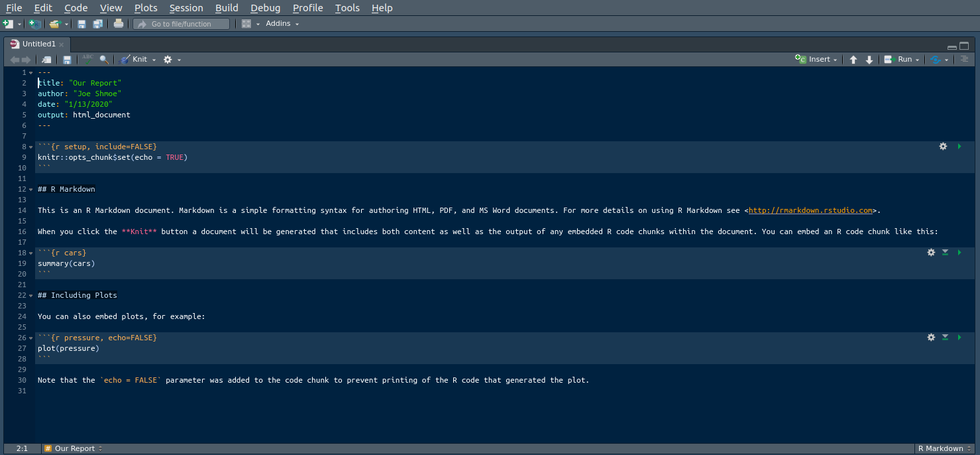Open Knit options dropdown arrow

(154, 60)
